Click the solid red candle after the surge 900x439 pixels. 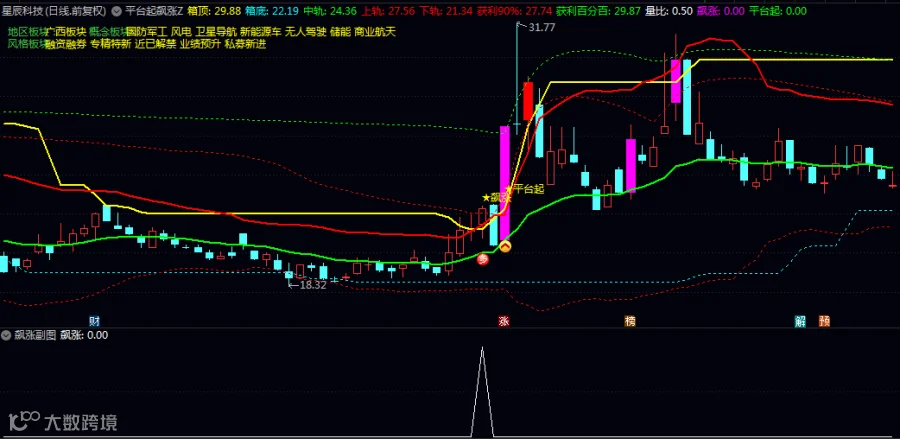[x=529, y=100]
